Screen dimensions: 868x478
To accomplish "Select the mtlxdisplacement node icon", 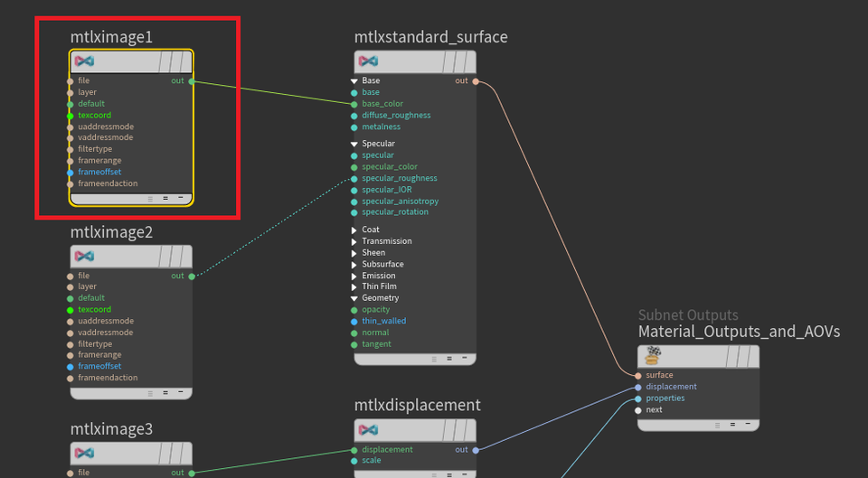I will (x=368, y=430).
